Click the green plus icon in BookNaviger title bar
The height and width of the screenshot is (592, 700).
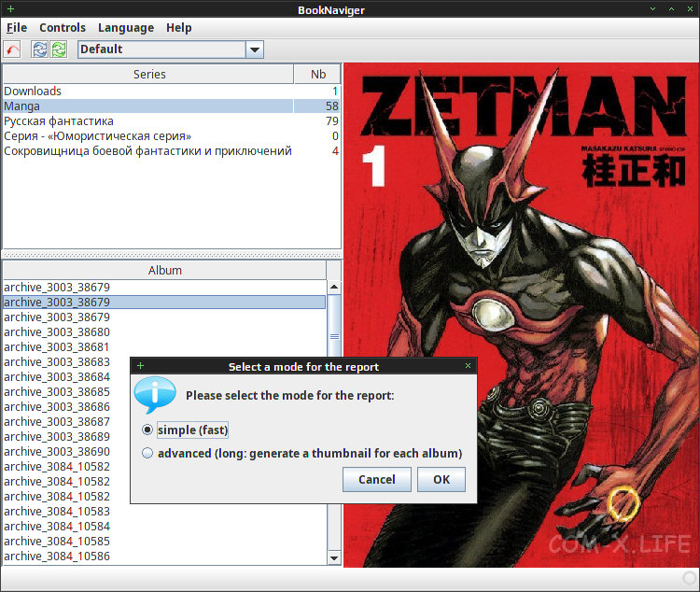pyautogui.click(x=10, y=9)
